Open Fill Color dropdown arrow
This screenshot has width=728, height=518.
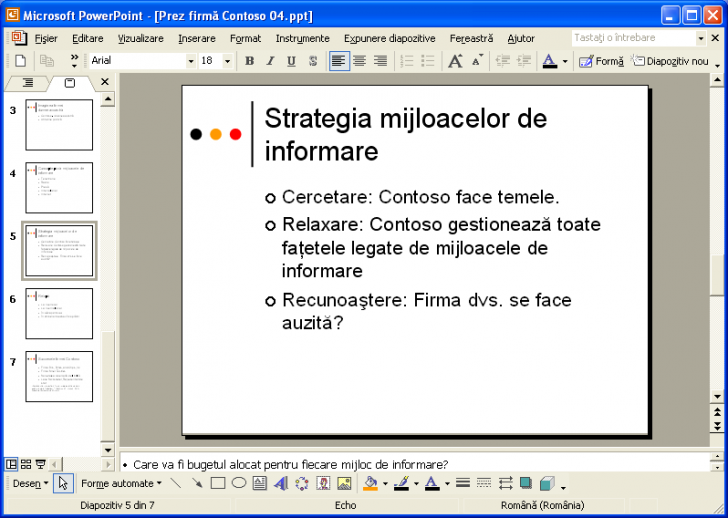point(385,484)
